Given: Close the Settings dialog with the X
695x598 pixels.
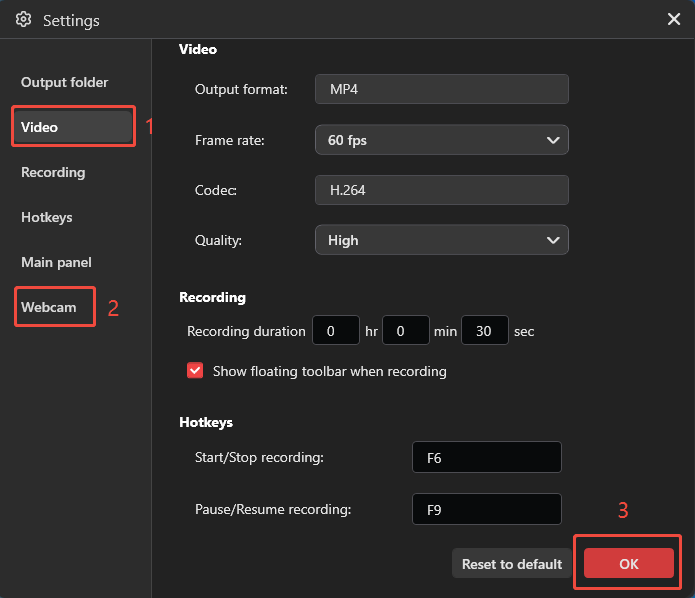Looking at the screenshot, I should tap(674, 19).
